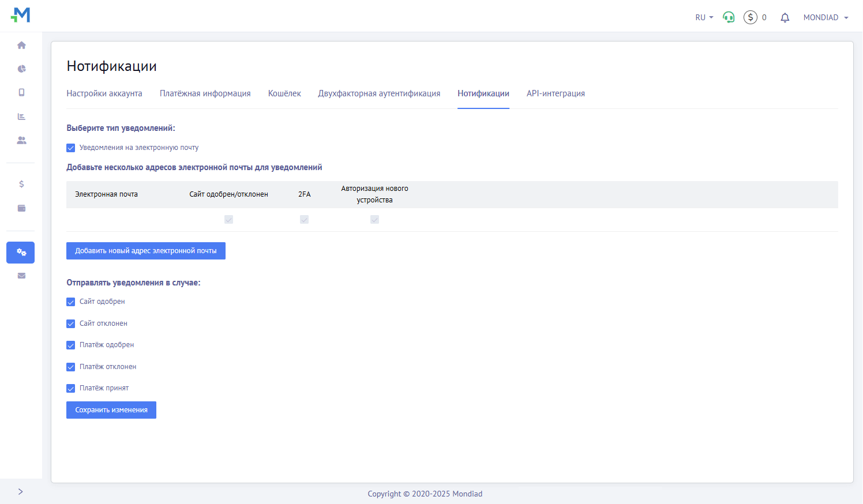Expand the MONDIAD account menu
Viewport: 863px width, 504px height.
[x=826, y=17]
